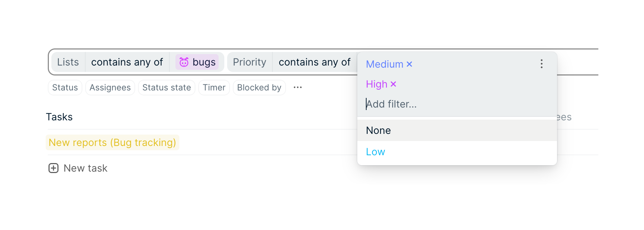Show more filter options ellipsis
The width and height of the screenshot is (644, 230).
point(298,88)
